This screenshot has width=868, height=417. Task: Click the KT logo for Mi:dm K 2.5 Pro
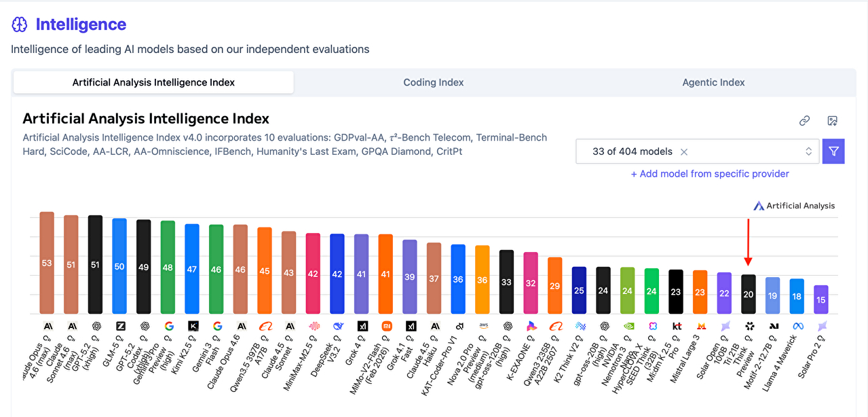coord(676,326)
